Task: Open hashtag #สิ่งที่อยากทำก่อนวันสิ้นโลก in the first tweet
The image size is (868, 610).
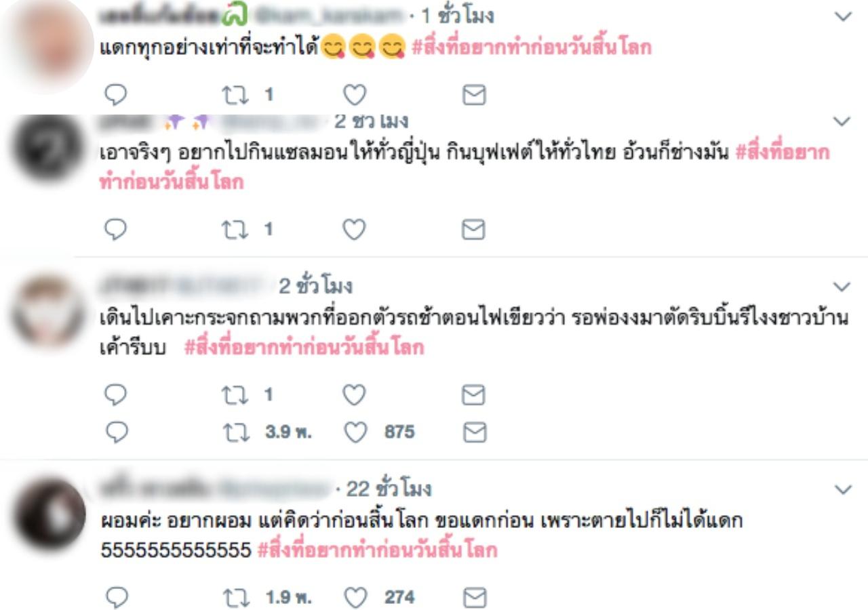Action: tap(531, 48)
